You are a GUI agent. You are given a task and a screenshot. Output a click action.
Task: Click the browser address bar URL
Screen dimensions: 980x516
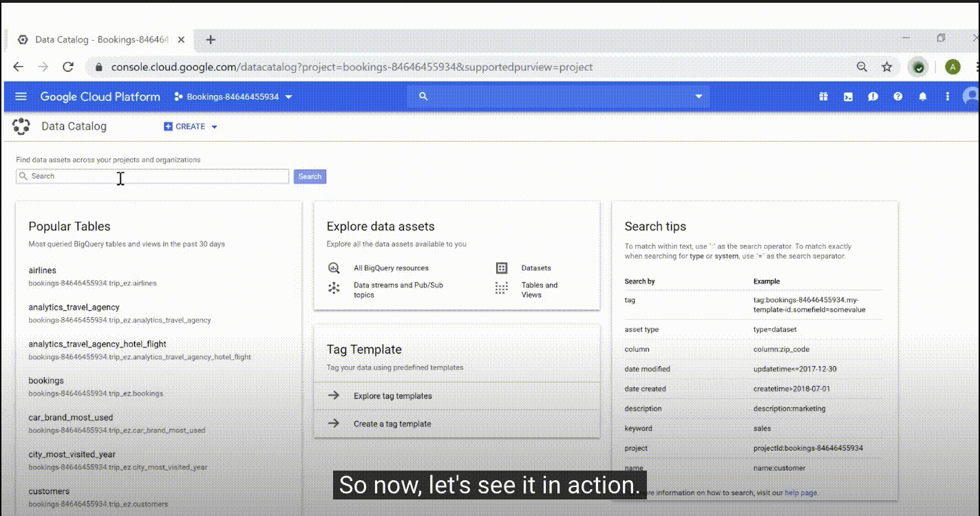pyautogui.click(x=352, y=67)
